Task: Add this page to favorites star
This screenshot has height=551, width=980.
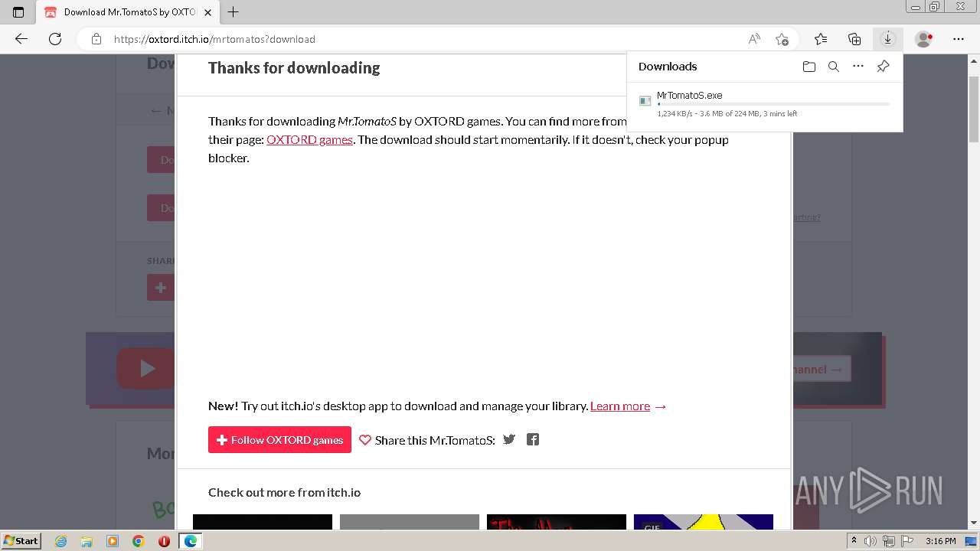Action: coord(782,39)
